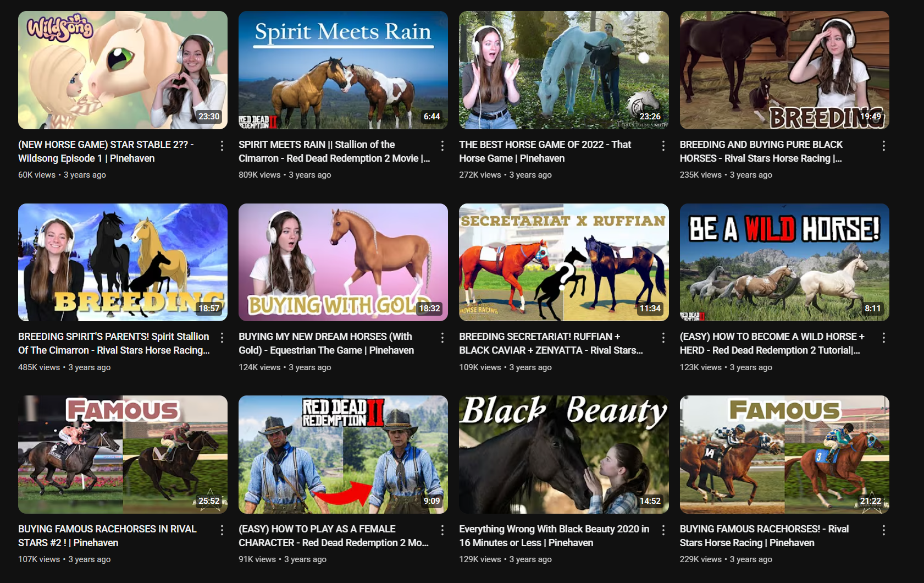The height and width of the screenshot is (583, 924).
Task: Open action menu for Black Beauty 2020 video
Action: click(663, 530)
